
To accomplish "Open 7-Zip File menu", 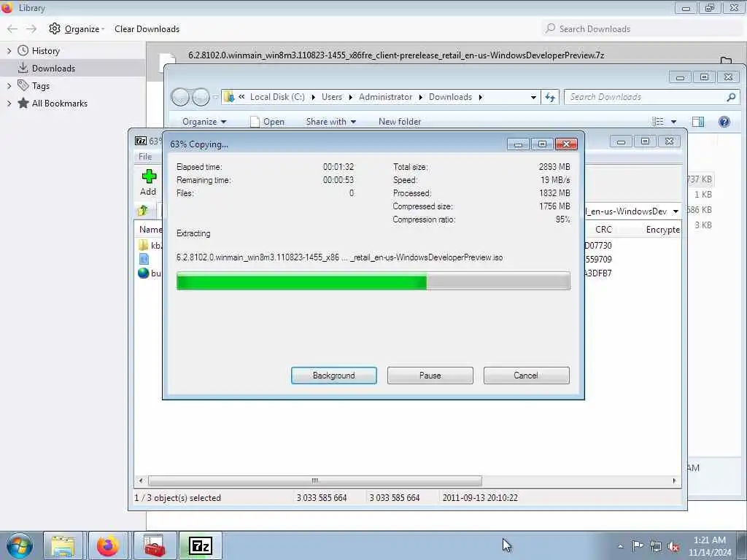I will click(x=145, y=157).
